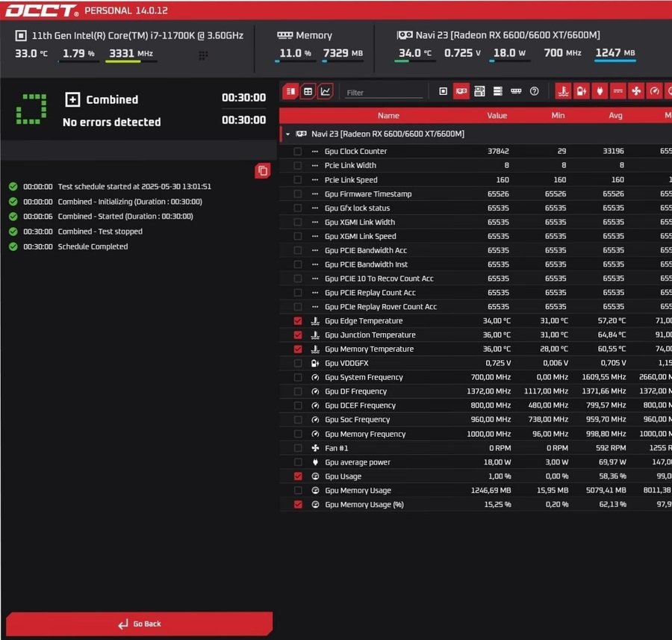Click the Pcie Link Speed row label
The image size is (672, 640).
pos(351,180)
